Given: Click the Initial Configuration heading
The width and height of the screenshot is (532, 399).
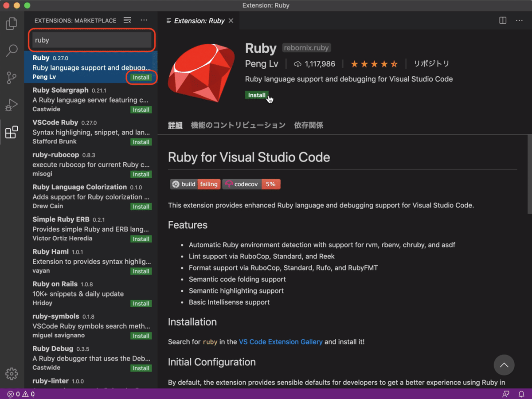Looking at the screenshot, I should [x=212, y=362].
